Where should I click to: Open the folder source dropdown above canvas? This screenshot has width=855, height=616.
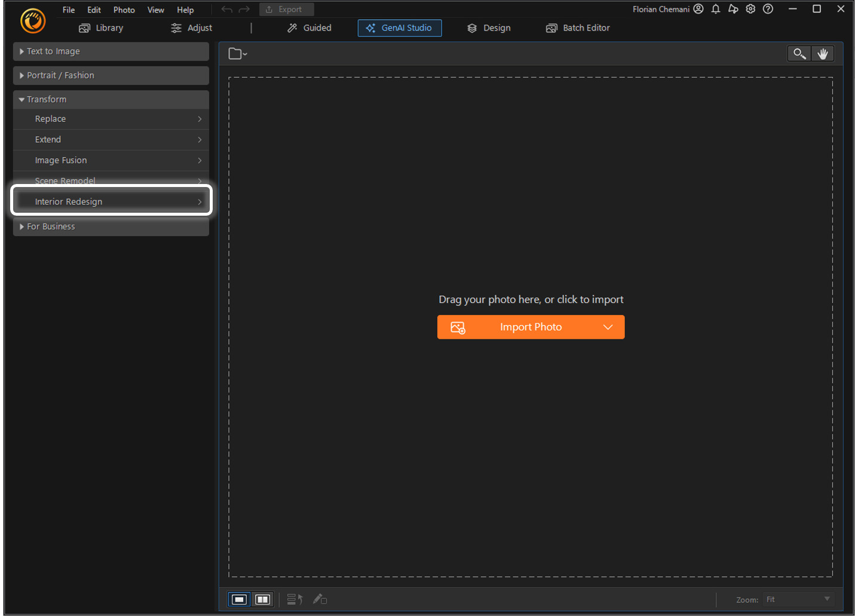click(x=237, y=53)
